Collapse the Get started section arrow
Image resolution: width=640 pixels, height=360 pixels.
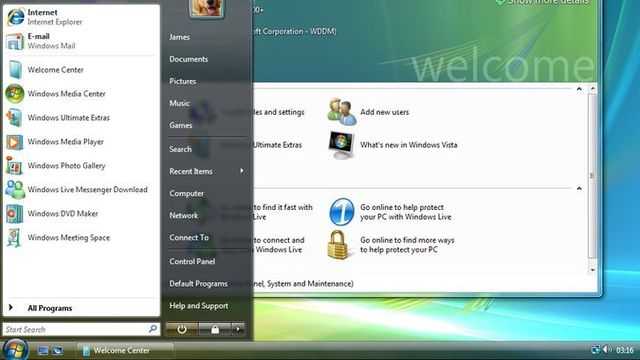coord(579,89)
